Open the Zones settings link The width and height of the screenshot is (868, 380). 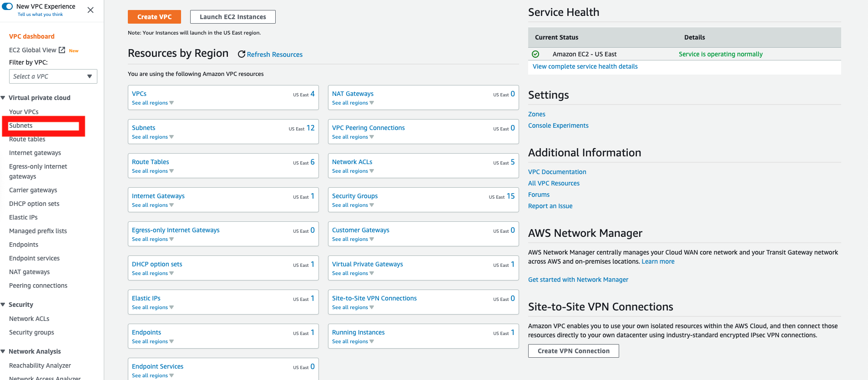click(x=537, y=114)
